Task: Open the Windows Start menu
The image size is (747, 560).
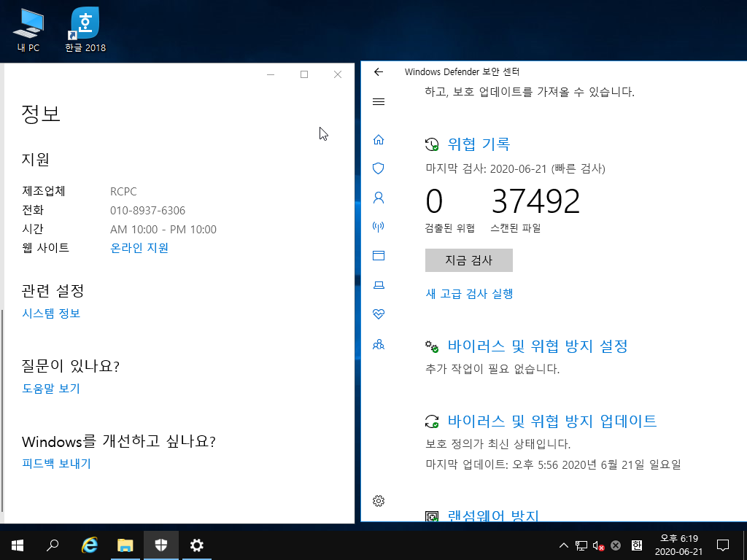Action: coord(18,545)
